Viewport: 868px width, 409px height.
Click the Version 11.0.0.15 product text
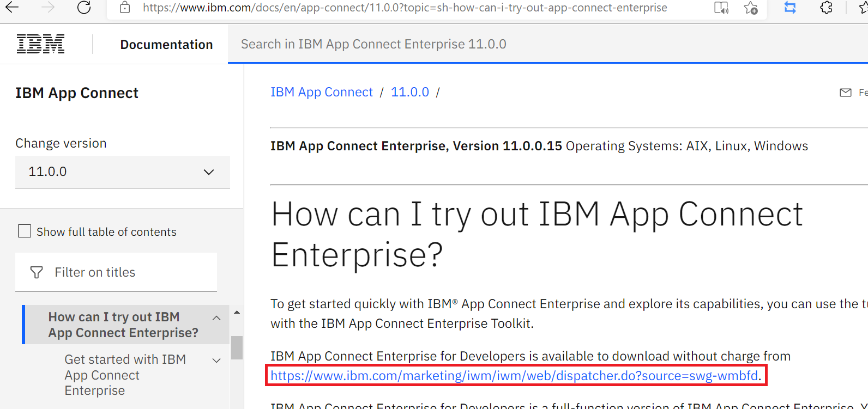click(x=416, y=146)
